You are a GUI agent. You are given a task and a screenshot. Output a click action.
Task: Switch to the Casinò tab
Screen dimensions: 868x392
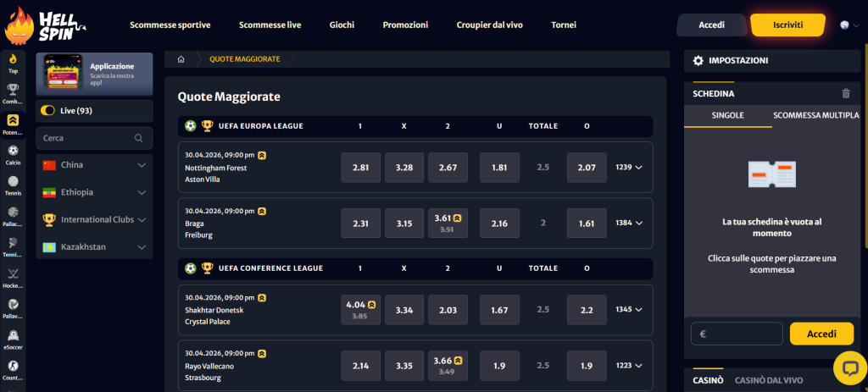pyautogui.click(x=708, y=380)
